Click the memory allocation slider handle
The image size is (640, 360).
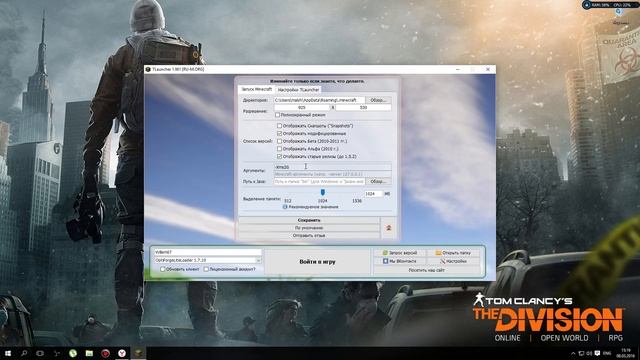322,192
